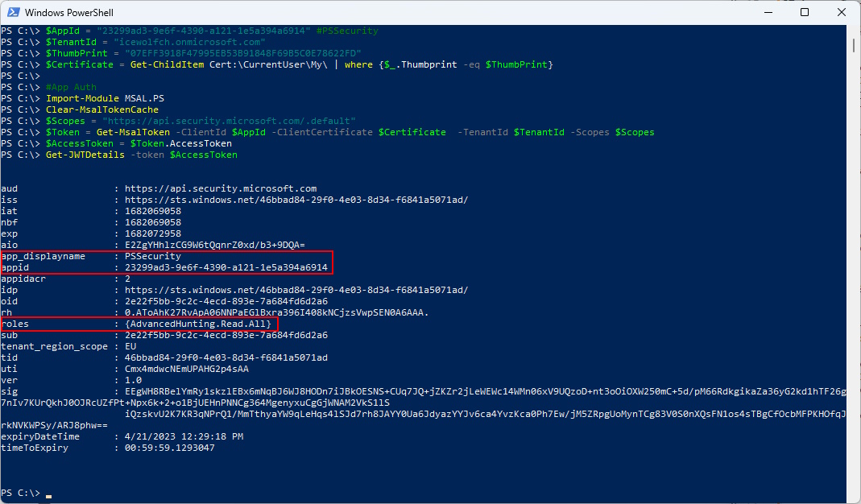Click the "Windows PowerShell" window title

(x=69, y=13)
